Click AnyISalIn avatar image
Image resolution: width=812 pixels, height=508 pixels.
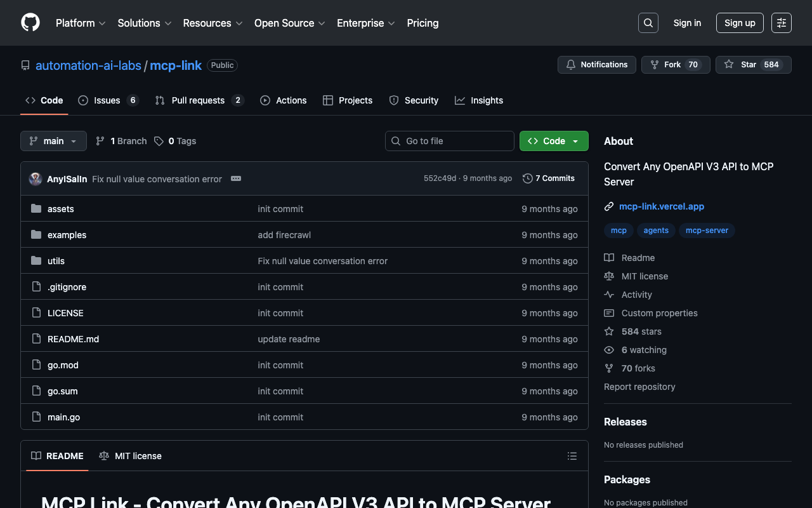(x=36, y=179)
